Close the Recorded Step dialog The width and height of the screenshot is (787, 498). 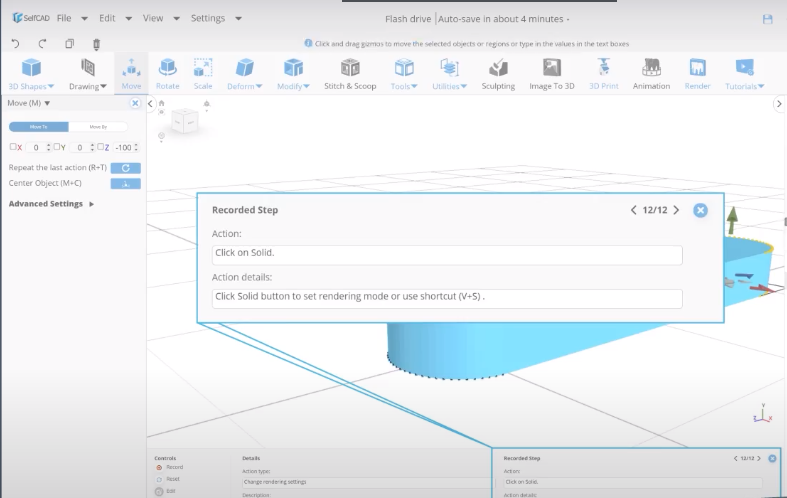point(700,210)
